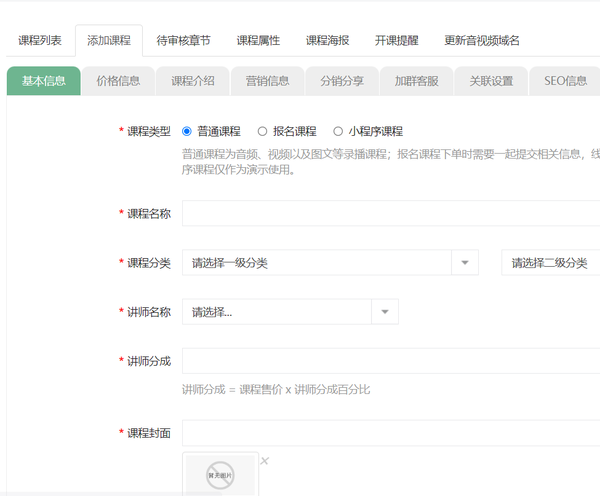Open the 更新音视频域名 tab
This screenshot has width=600, height=496.
pyautogui.click(x=482, y=41)
